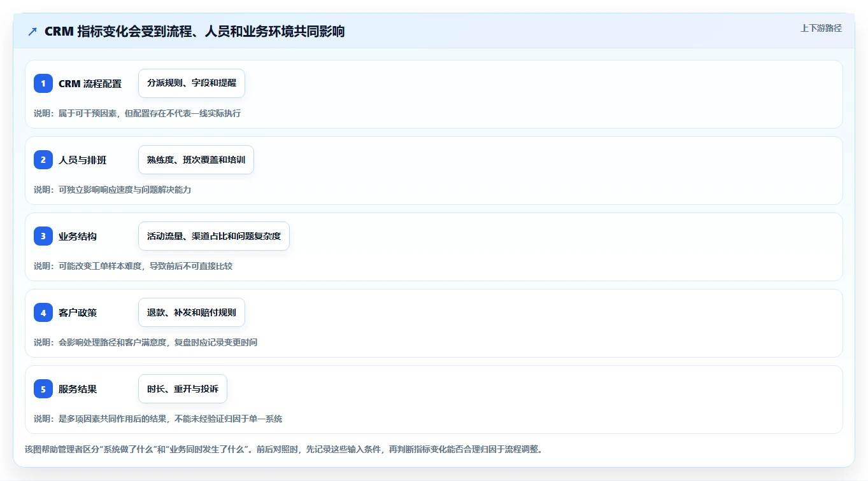Viewport: 868px width, 481px height.
Task: Select the 熟练度、班次覆盖和培训 chip
Action: tap(196, 160)
